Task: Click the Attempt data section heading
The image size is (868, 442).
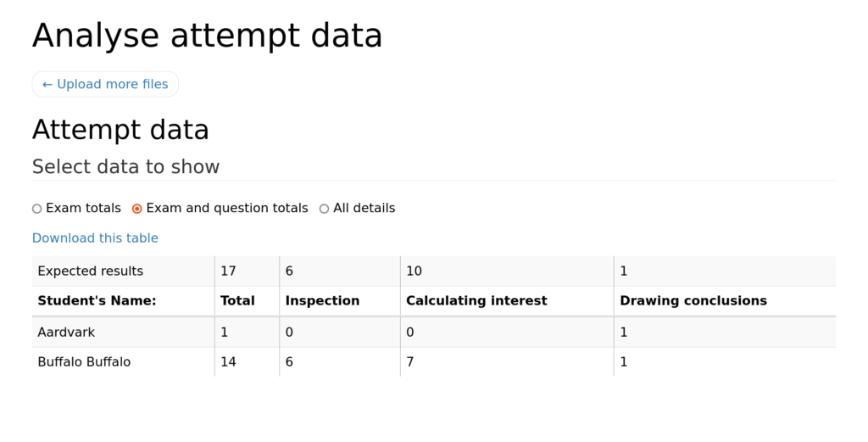Action: (120, 130)
